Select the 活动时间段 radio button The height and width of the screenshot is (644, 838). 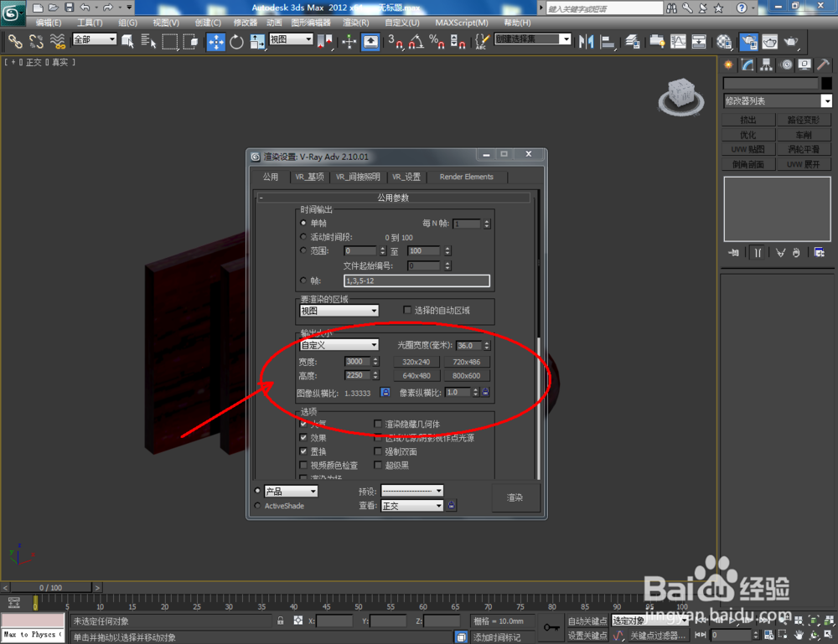pyautogui.click(x=303, y=236)
